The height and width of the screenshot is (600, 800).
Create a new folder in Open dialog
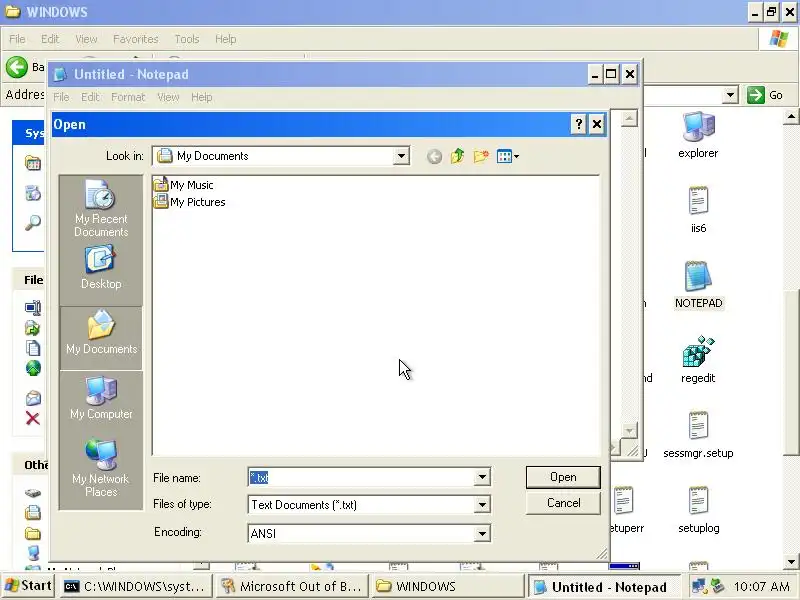(x=481, y=156)
